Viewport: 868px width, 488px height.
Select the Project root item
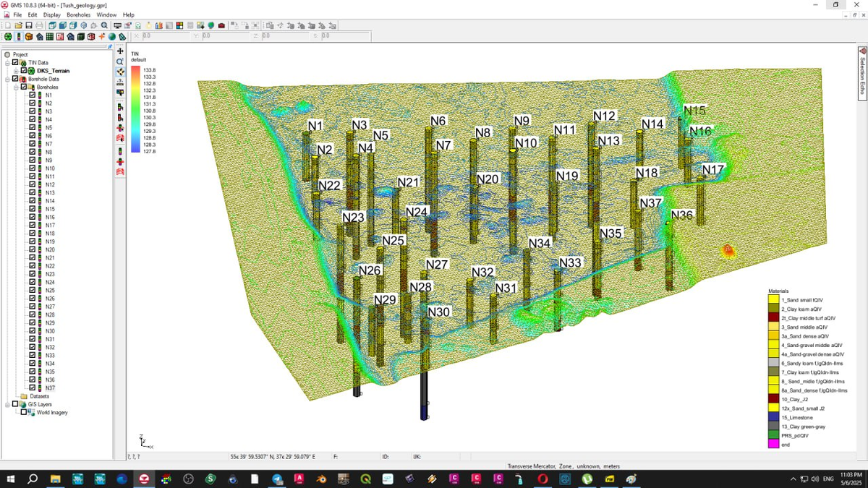coord(20,54)
